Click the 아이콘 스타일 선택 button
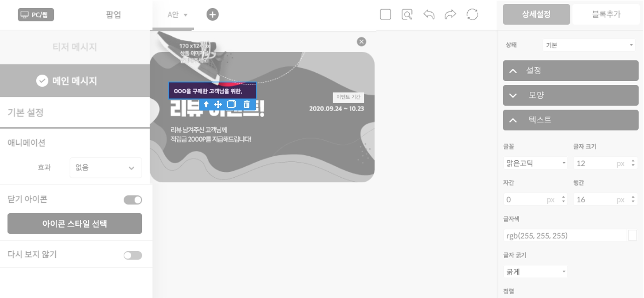The height and width of the screenshot is (298, 644). (x=75, y=223)
